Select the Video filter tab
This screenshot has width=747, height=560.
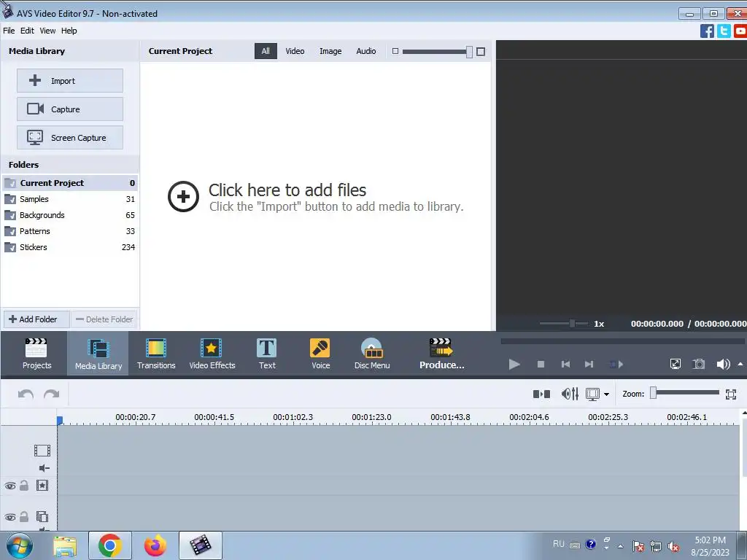tap(295, 51)
